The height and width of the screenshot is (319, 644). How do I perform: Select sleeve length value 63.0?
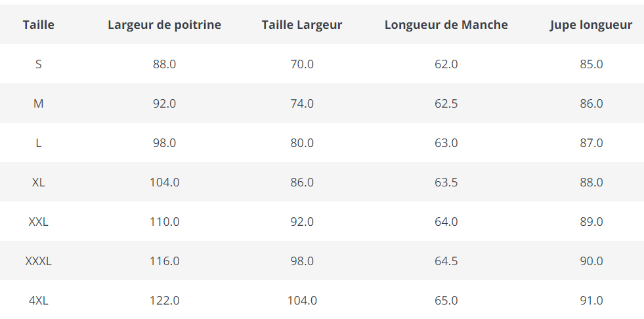(446, 143)
